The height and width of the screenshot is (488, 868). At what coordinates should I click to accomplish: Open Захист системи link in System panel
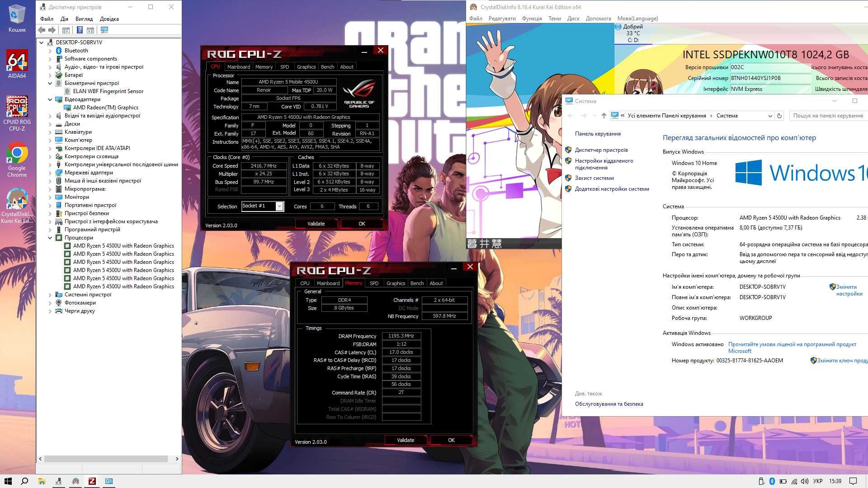tap(594, 178)
